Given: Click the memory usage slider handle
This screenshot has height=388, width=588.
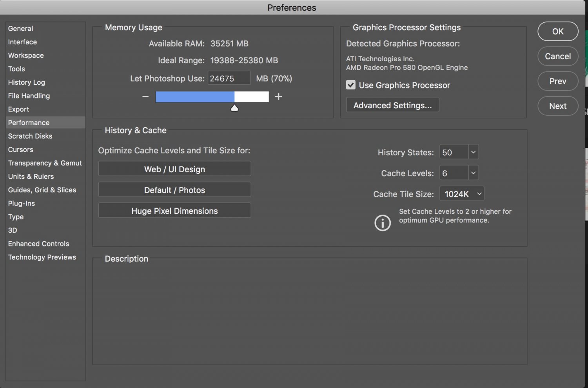Looking at the screenshot, I should coord(234,108).
